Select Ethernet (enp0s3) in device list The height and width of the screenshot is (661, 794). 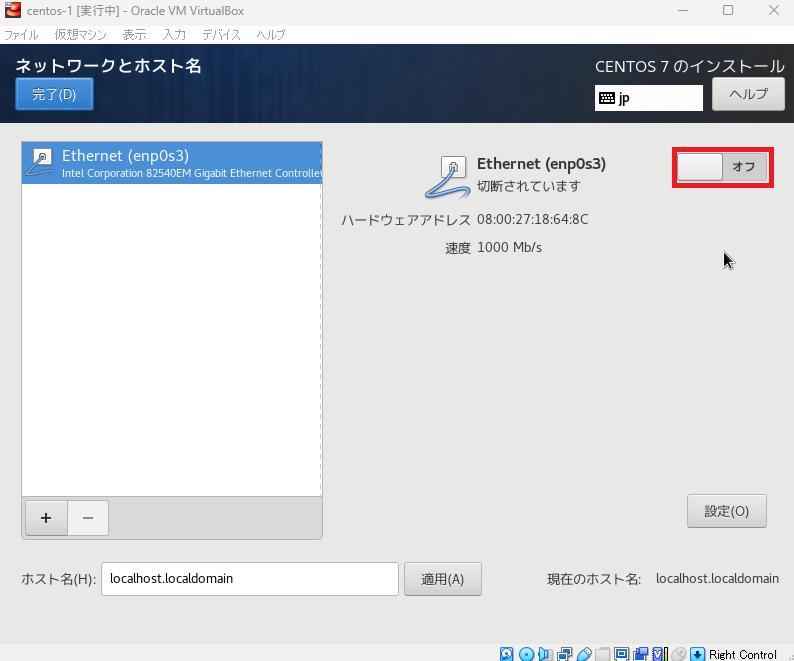coord(172,163)
